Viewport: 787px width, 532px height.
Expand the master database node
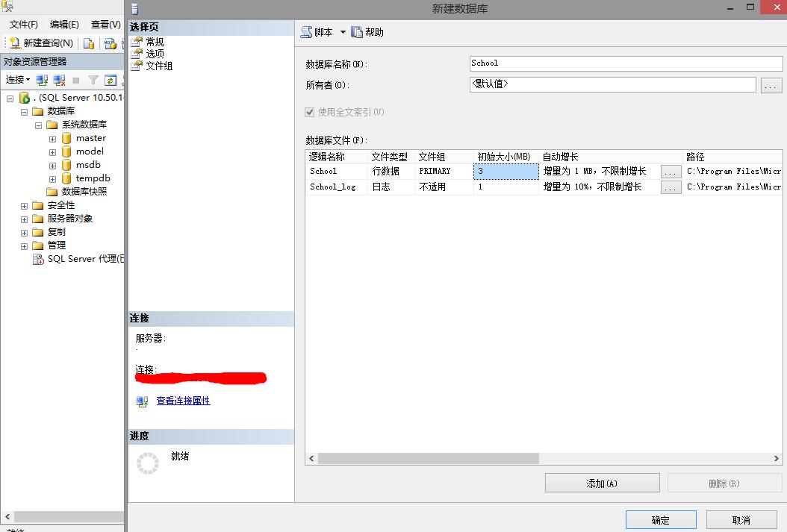[52, 137]
